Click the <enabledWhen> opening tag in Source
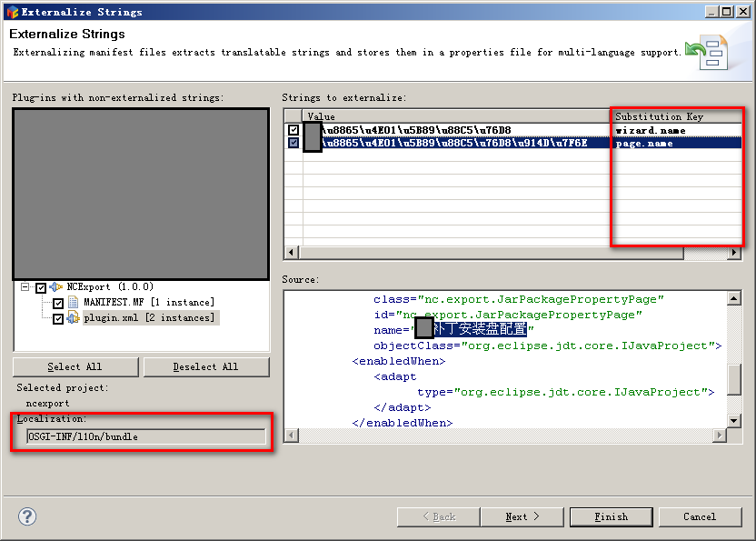Image resolution: width=756 pixels, height=541 pixels. click(x=399, y=362)
